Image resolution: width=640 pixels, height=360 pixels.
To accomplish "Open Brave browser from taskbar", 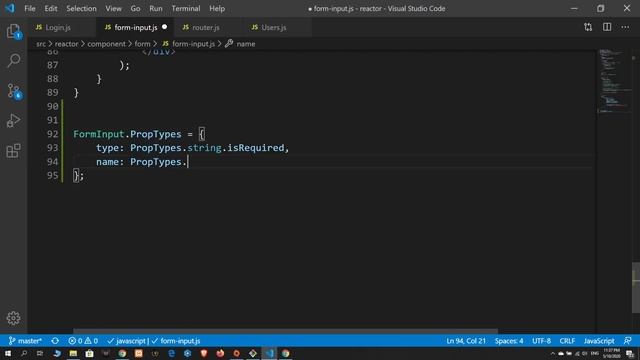I will coord(204,353).
